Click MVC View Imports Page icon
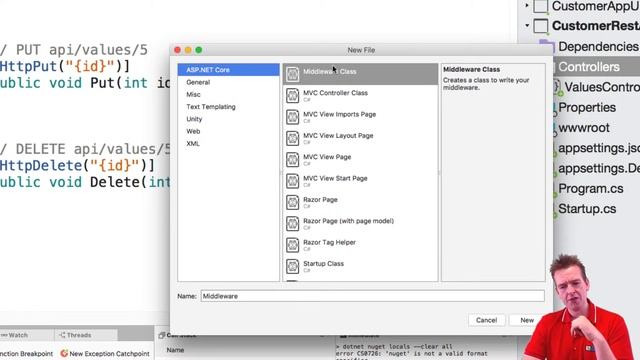 (292, 117)
